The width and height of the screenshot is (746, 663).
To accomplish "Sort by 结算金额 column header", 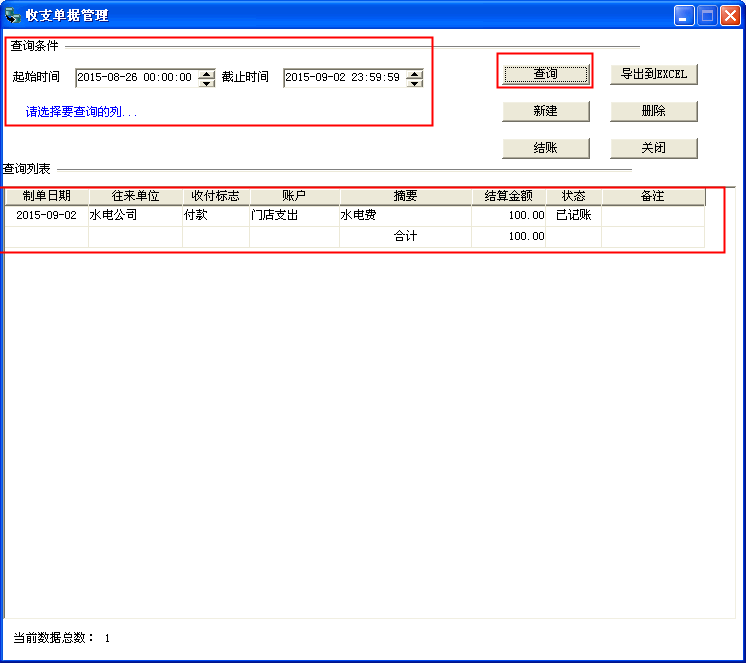I will pyautogui.click(x=509, y=196).
